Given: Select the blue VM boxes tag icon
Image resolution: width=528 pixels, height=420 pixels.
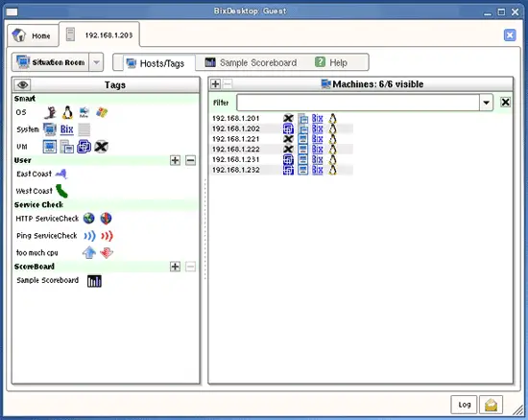Looking at the screenshot, I should pyautogui.click(x=84, y=147).
